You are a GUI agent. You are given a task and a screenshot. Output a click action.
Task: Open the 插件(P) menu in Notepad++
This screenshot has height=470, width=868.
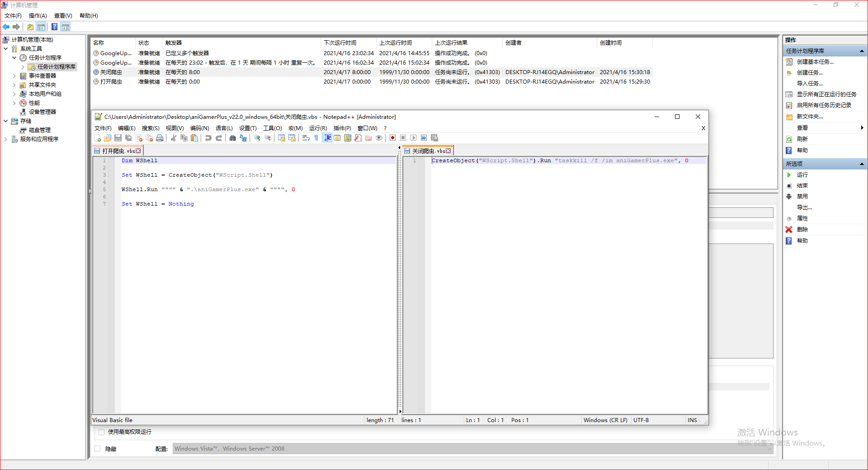click(x=342, y=128)
